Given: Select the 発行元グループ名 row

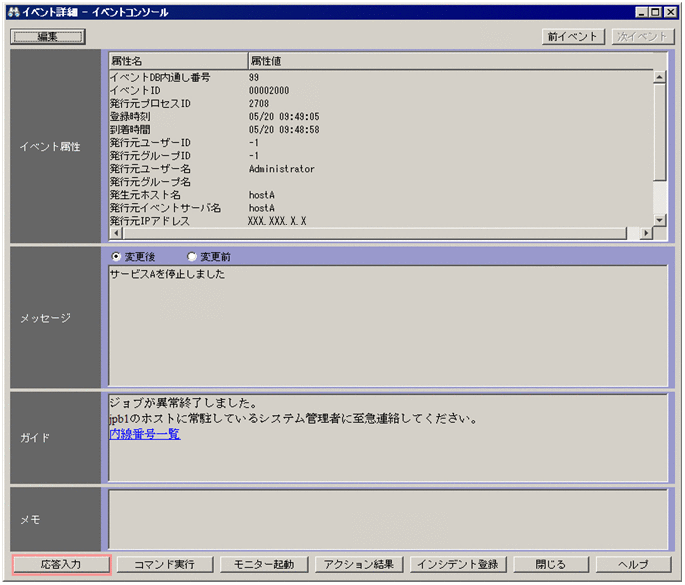Looking at the screenshot, I should point(381,182).
